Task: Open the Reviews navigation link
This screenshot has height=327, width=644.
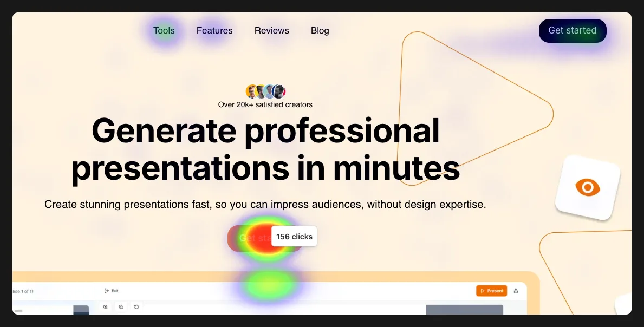Action: 272,31
